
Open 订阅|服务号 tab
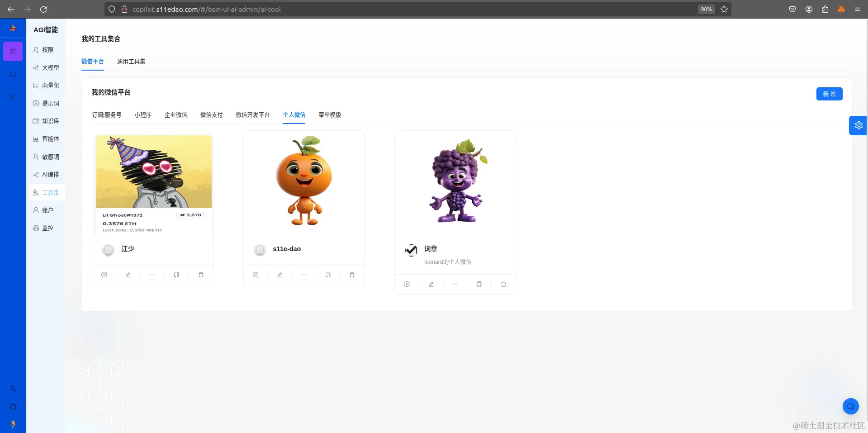pyautogui.click(x=107, y=115)
